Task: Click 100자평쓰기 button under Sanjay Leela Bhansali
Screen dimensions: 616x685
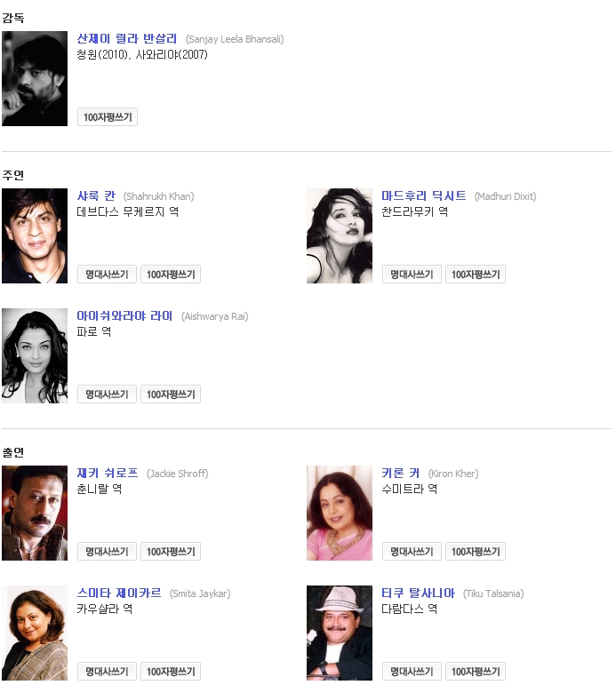Action: click(108, 117)
